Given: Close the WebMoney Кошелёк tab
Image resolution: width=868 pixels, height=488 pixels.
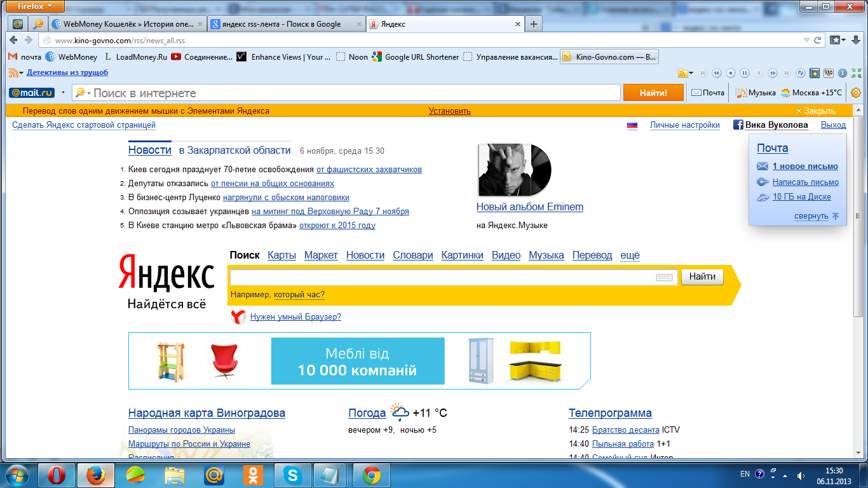Looking at the screenshot, I should click(x=200, y=24).
